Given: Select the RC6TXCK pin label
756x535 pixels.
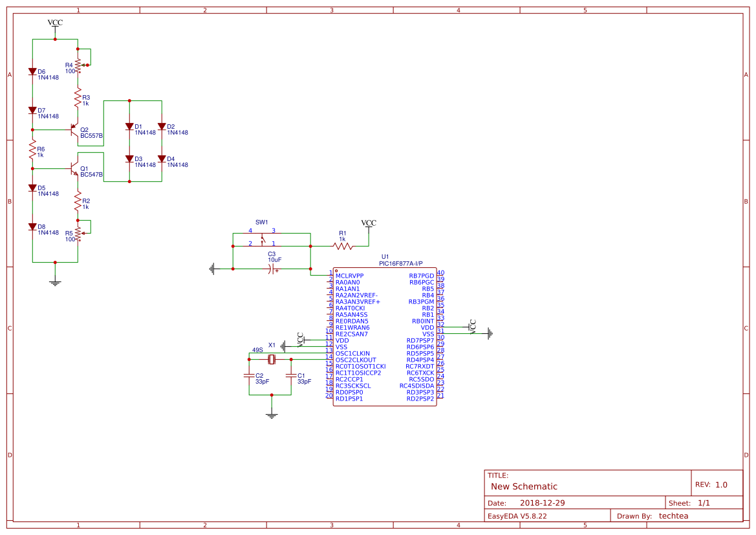Looking at the screenshot, I should pos(420,373).
